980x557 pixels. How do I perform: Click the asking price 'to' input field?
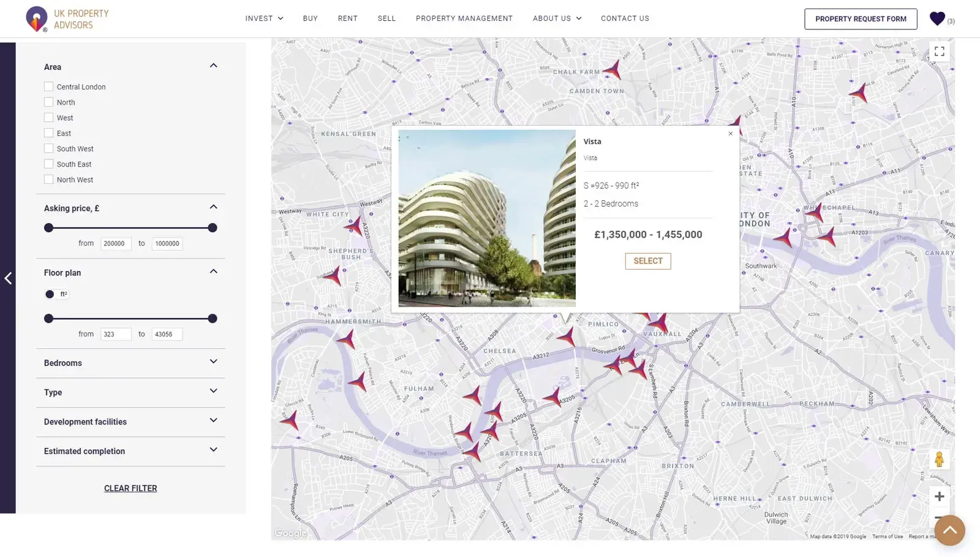pyautogui.click(x=167, y=243)
